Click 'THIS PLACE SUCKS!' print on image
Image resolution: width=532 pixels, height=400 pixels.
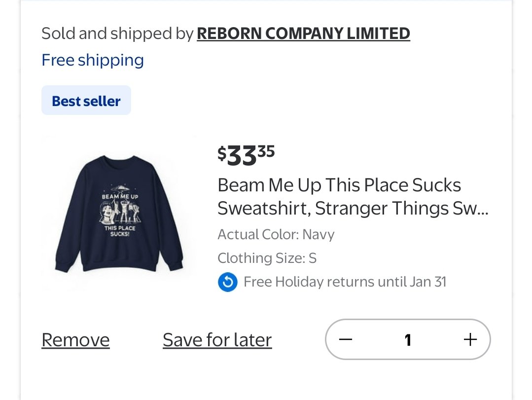(x=120, y=231)
